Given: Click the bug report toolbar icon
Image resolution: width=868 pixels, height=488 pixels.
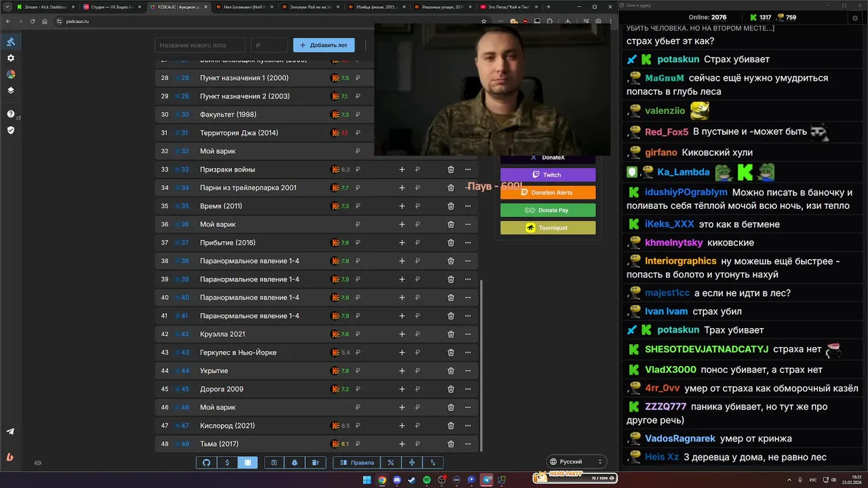Looking at the screenshot, I should click(295, 462).
